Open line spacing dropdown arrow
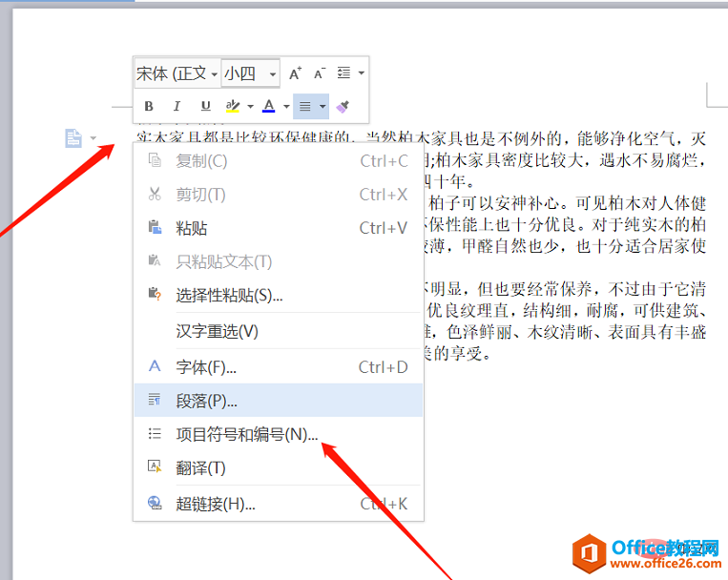The height and width of the screenshot is (580, 728). click(x=362, y=72)
